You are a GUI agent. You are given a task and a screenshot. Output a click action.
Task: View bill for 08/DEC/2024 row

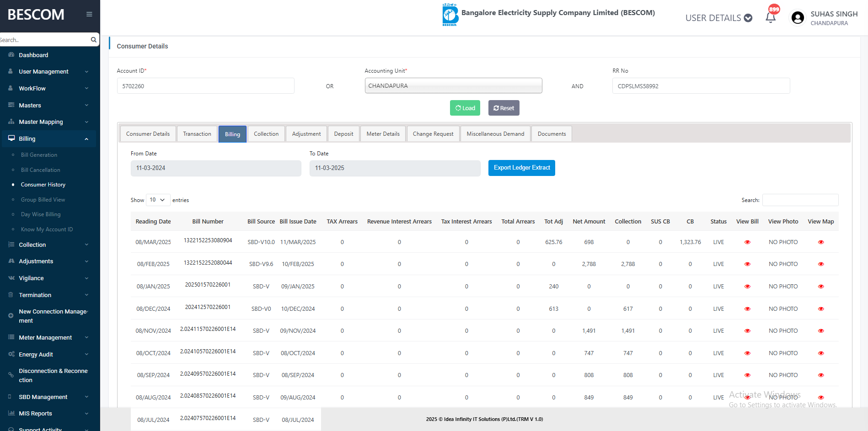click(x=747, y=309)
